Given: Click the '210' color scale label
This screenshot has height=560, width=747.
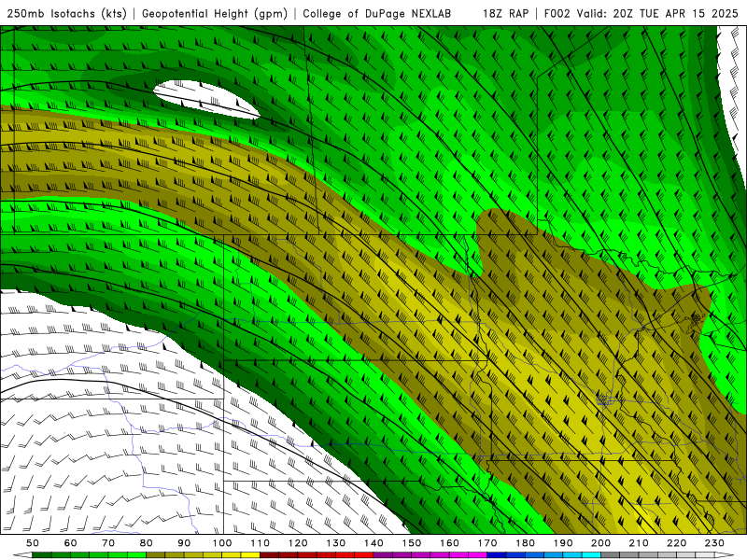Looking at the screenshot, I should (x=639, y=543).
